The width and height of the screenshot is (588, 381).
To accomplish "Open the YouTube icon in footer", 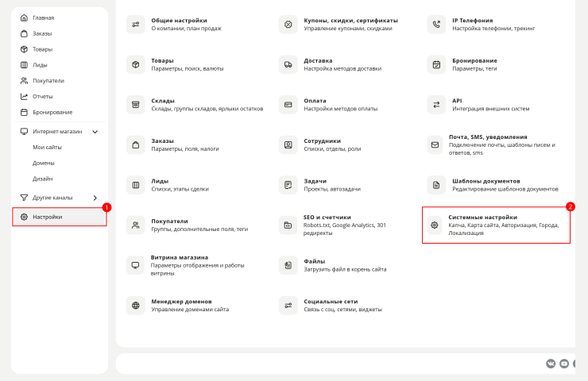I will coord(564,364).
